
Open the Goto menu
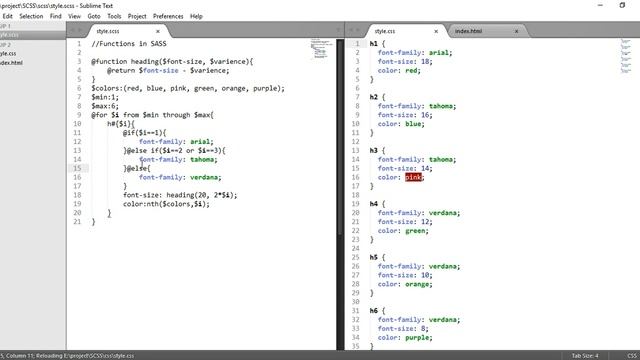(x=94, y=16)
